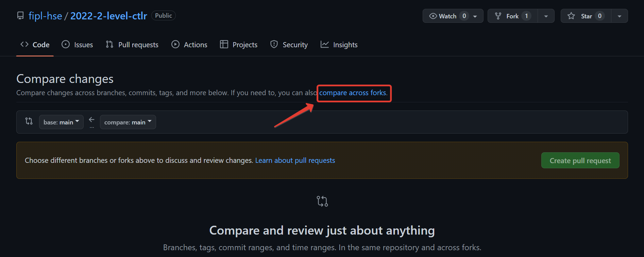The width and height of the screenshot is (644, 257).
Task: Click the Security shield icon
Action: 274,44
